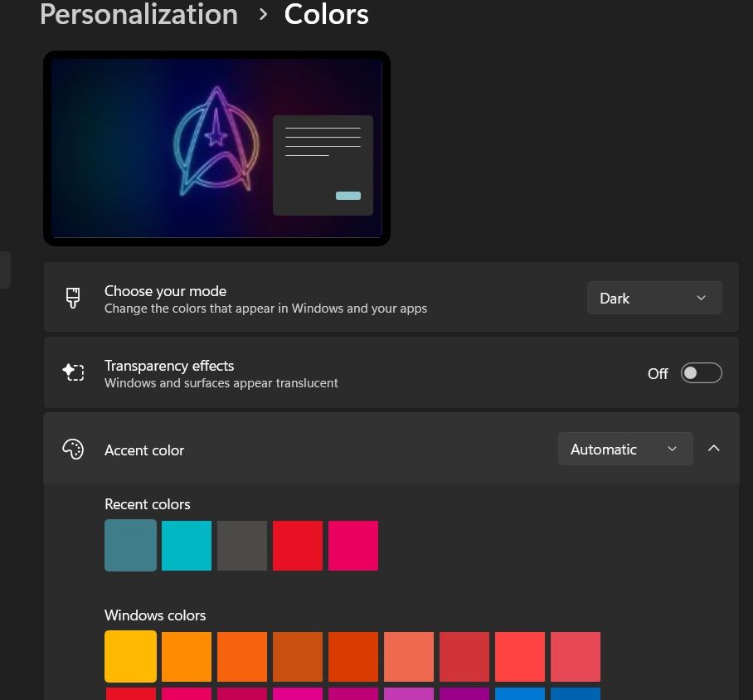Select the salmon Windows accent color
753x700 pixels.
pos(408,656)
